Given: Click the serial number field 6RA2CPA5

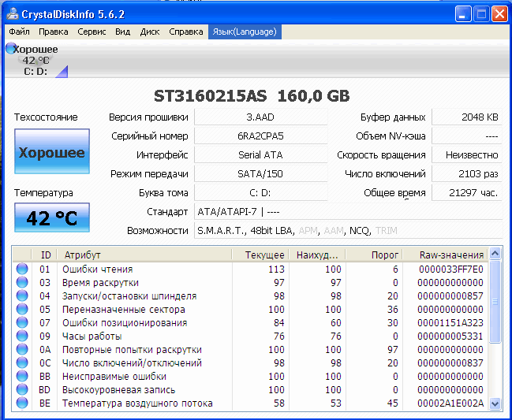Looking at the screenshot, I should [260, 136].
